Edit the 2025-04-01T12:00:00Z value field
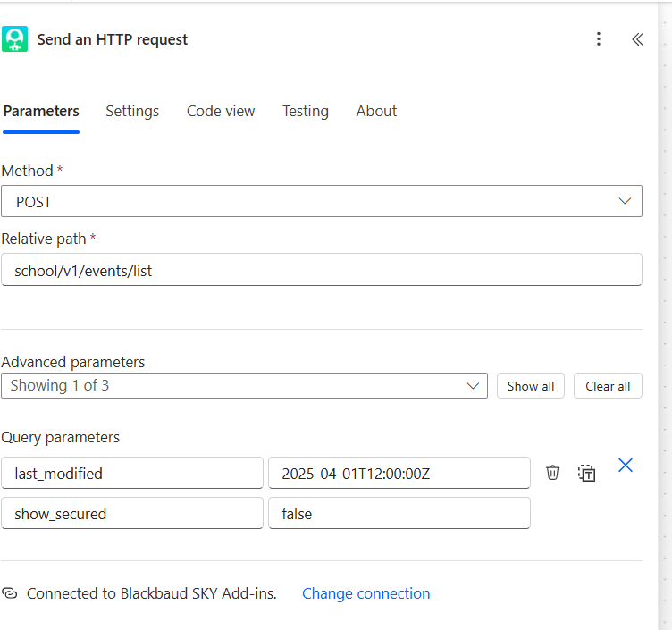The height and width of the screenshot is (630, 672). tap(399, 474)
